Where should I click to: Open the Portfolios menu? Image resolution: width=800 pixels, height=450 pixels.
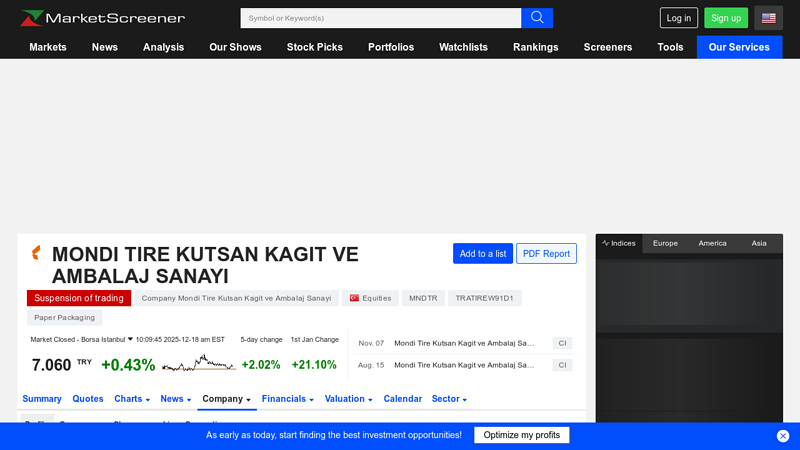tap(391, 47)
